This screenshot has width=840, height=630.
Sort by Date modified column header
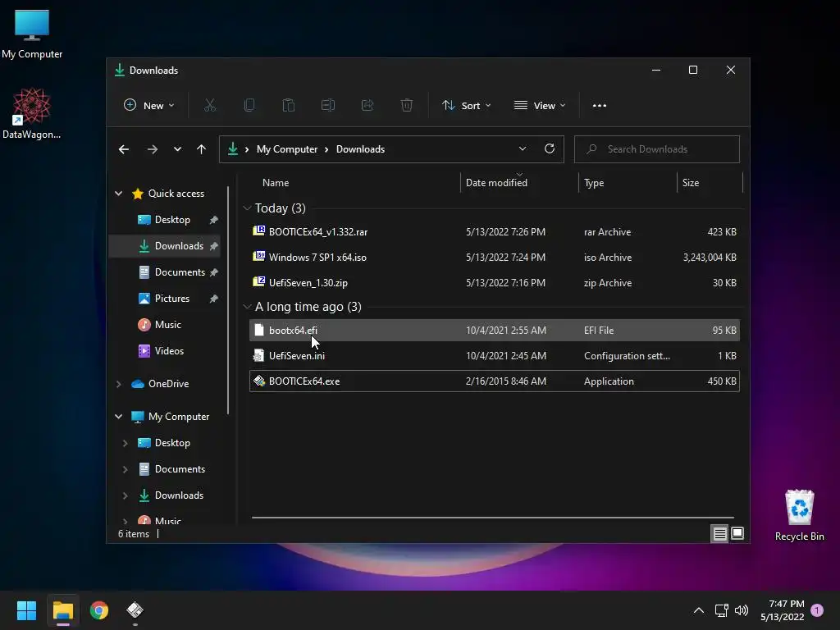(519, 183)
